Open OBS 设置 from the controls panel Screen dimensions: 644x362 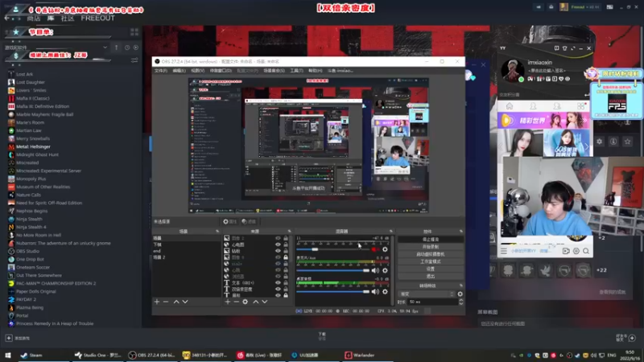pyautogui.click(x=431, y=269)
